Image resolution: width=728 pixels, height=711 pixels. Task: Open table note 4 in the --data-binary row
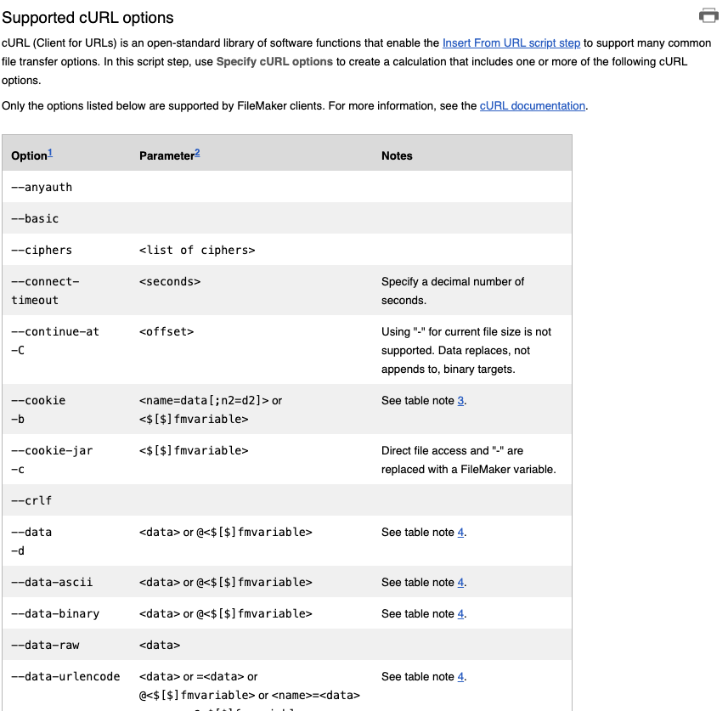pyautogui.click(x=460, y=614)
